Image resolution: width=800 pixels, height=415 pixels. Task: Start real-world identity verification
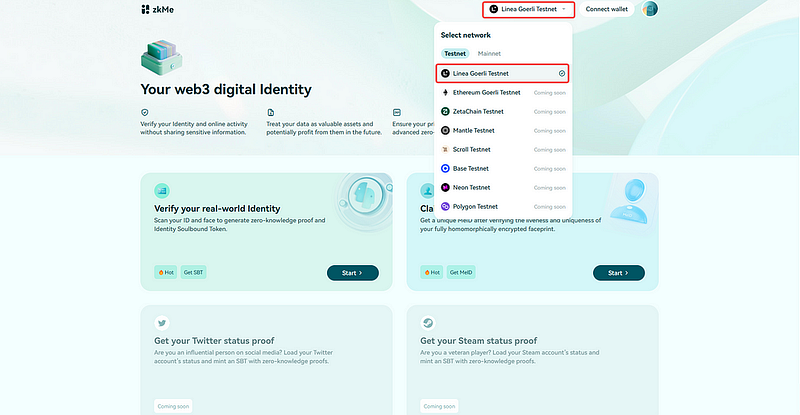coord(353,273)
